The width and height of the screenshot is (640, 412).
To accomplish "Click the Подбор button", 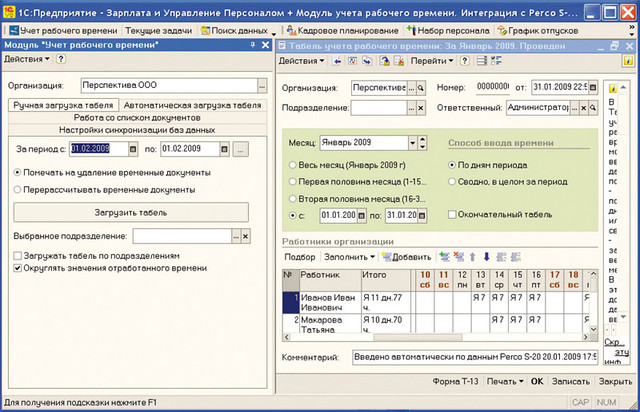I will (300, 257).
